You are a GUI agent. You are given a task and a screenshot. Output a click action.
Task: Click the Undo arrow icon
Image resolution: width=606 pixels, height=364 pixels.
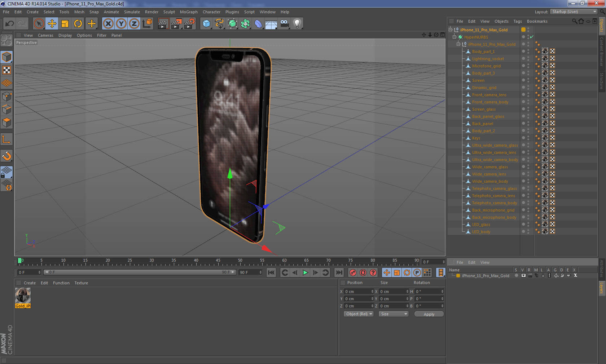pos(10,24)
